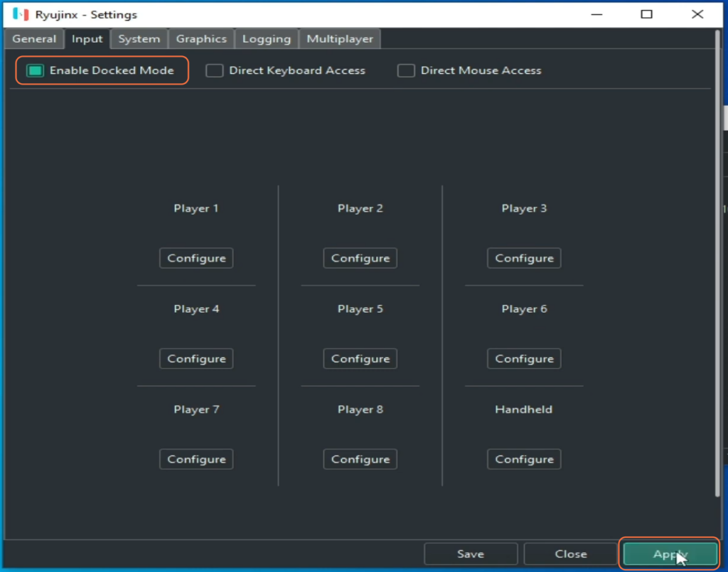Screen dimensions: 728x572
Task: Select the Input tab
Action: pos(87,39)
